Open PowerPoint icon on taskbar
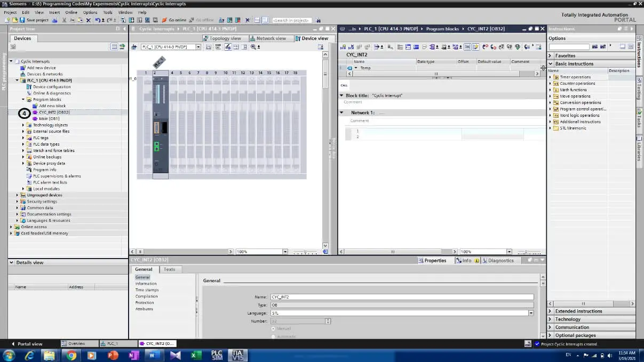 click(113, 355)
